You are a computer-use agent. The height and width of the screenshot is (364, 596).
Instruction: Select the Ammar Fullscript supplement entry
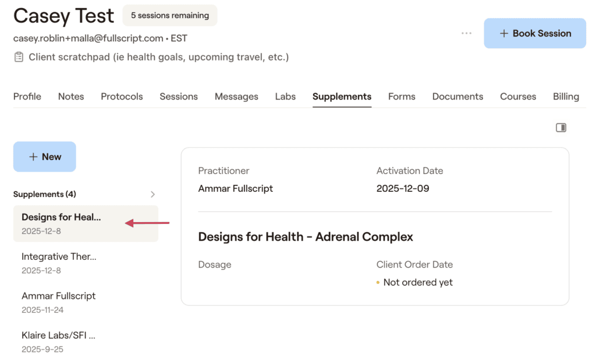point(86,302)
